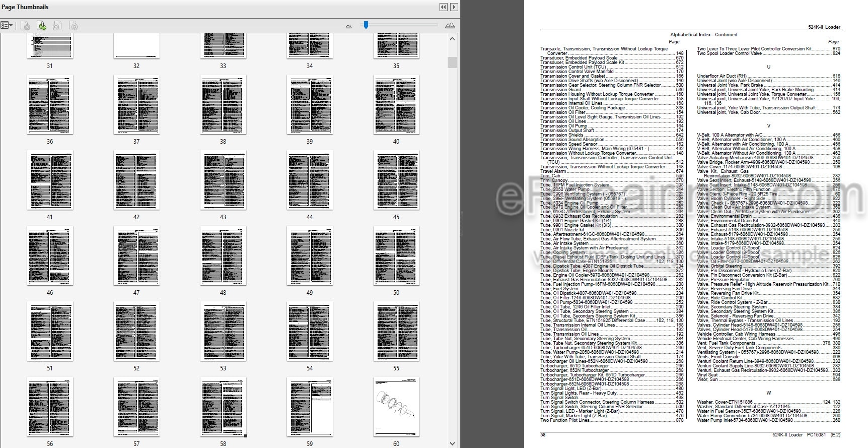
Task: Select page 51 thumbnail
Action: [x=50, y=332]
